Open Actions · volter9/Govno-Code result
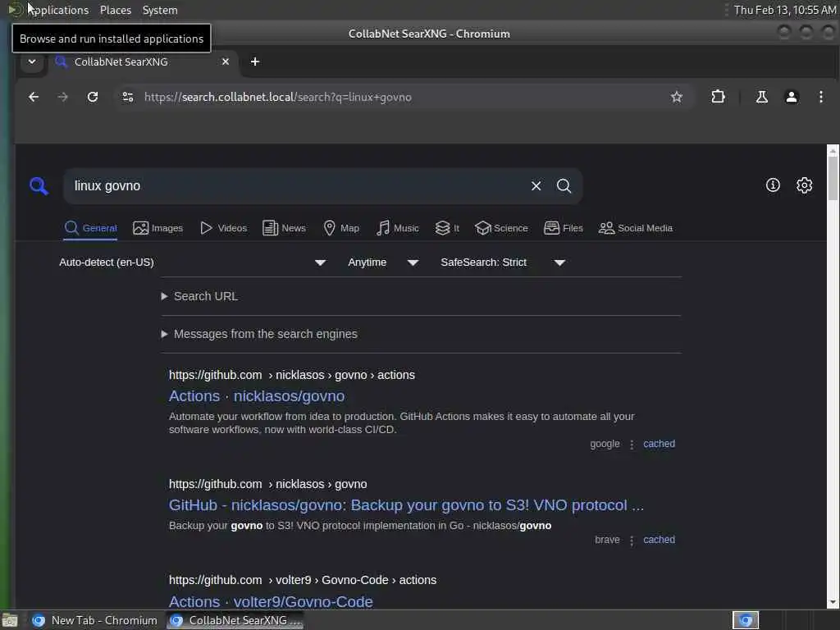This screenshot has width=840, height=630. click(271, 601)
